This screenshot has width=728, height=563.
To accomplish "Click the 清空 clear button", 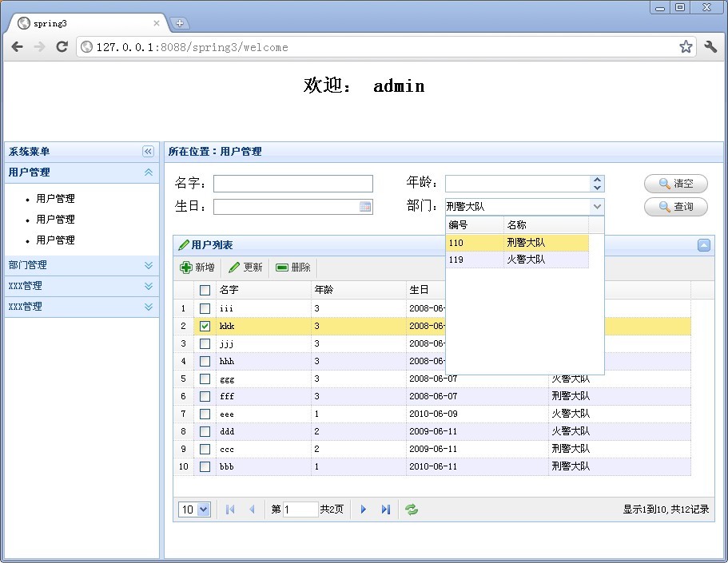I will point(675,184).
